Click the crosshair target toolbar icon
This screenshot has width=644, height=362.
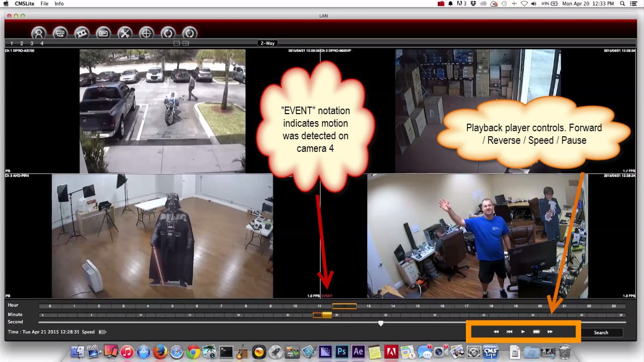146,34
